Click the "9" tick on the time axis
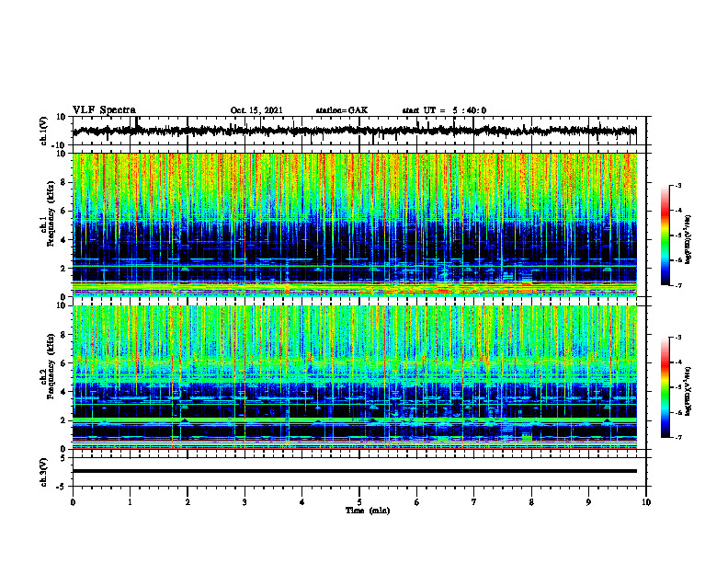The height and width of the screenshot is (563, 728). click(x=588, y=502)
